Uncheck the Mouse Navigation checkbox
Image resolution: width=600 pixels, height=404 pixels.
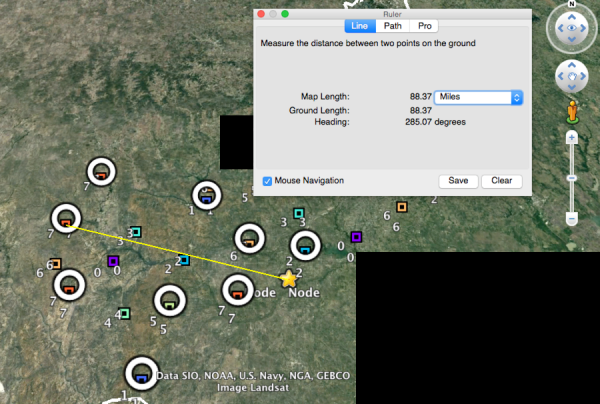coord(267,181)
